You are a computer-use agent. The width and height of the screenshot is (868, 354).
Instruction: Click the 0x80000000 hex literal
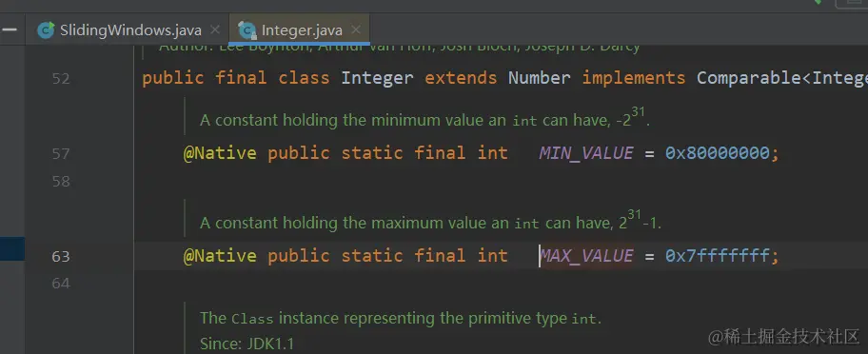click(x=718, y=153)
